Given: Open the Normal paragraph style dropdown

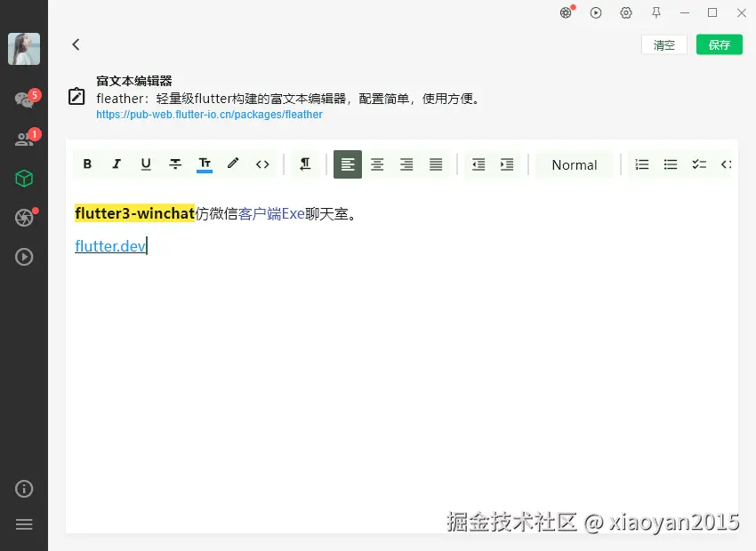Looking at the screenshot, I should (x=574, y=164).
